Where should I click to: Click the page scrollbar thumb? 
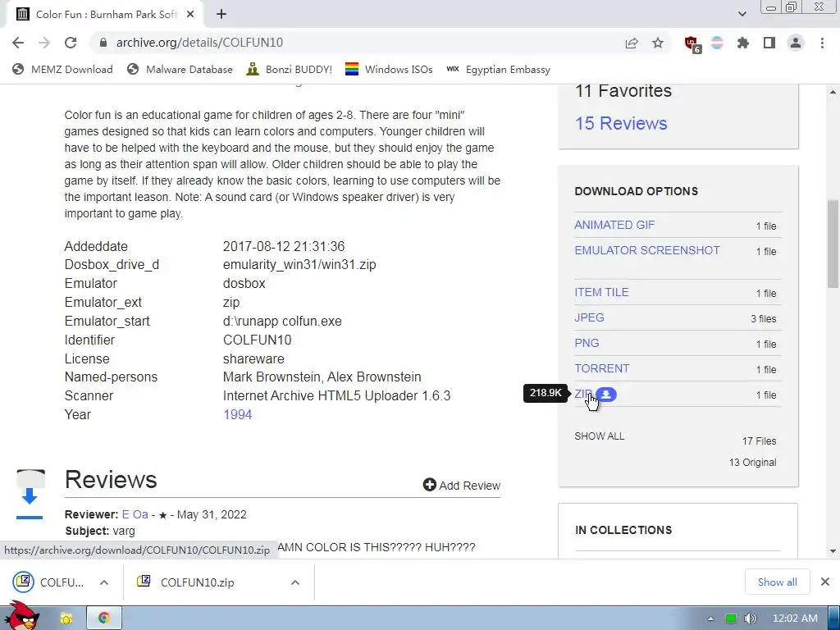833,244
